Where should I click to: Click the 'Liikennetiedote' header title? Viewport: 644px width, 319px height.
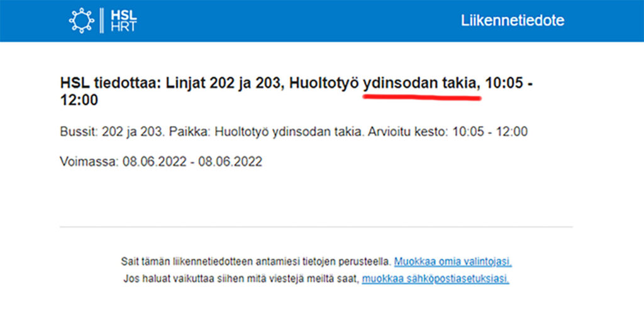(512, 20)
